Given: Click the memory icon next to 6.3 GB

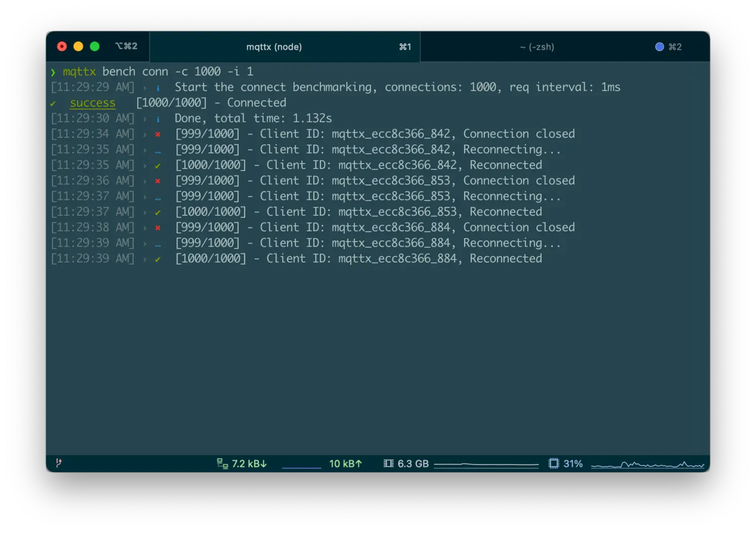Looking at the screenshot, I should point(388,463).
